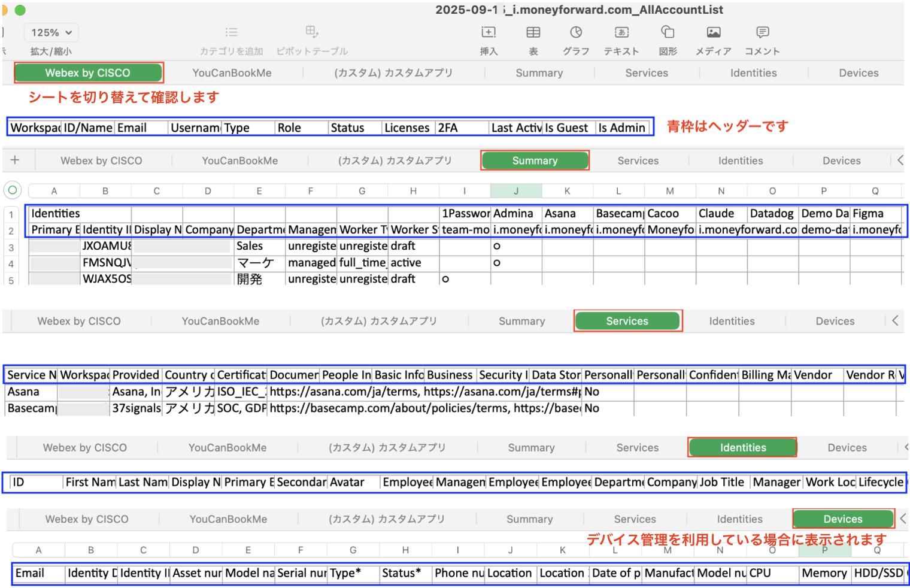Click the Add Category (カテゴリを追加) icon
This screenshot has height=588, width=910.
click(232, 33)
